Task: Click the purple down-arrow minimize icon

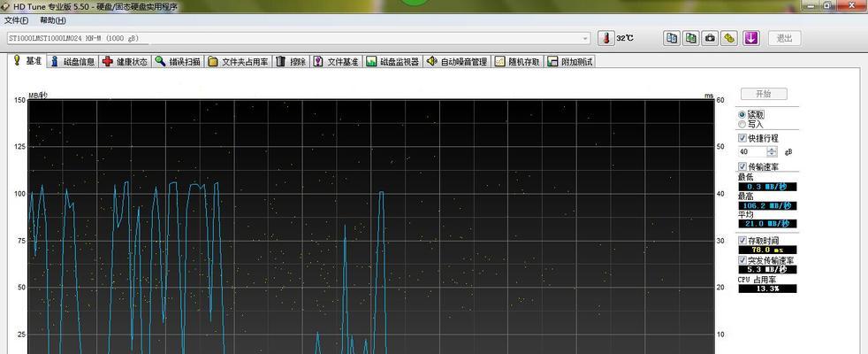Action: click(x=751, y=38)
